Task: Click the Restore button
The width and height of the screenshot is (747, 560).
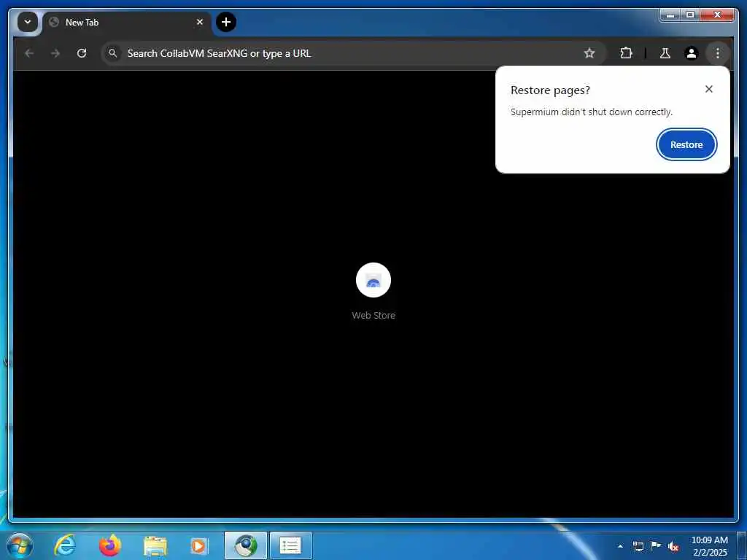Action: tap(686, 145)
